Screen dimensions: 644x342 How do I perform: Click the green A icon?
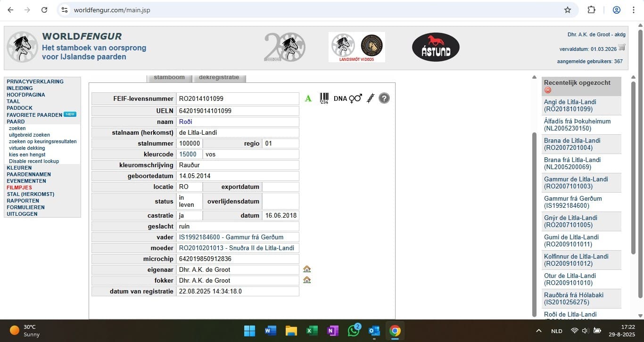[x=308, y=98]
